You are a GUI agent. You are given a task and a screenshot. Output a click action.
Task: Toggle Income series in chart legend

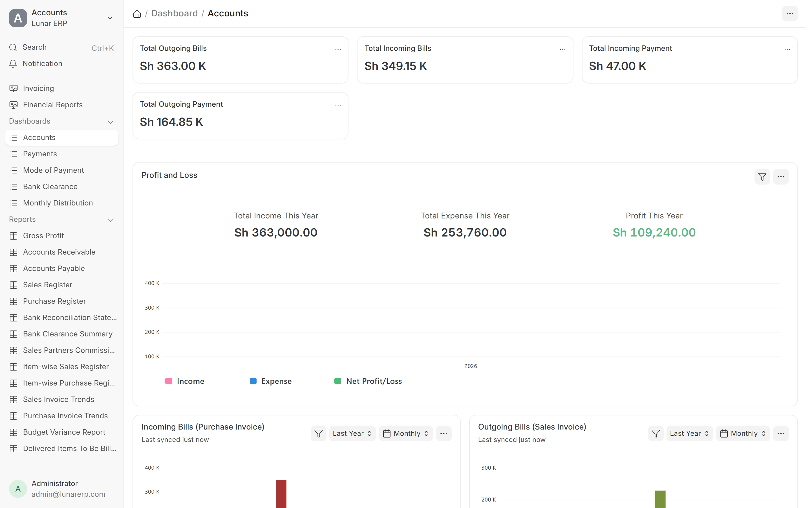click(x=185, y=381)
